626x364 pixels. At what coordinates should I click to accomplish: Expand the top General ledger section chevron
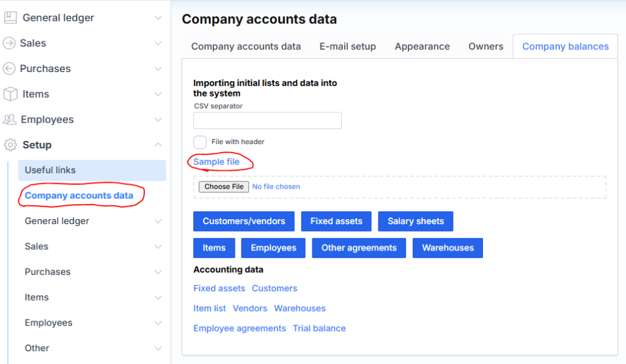click(x=158, y=18)
